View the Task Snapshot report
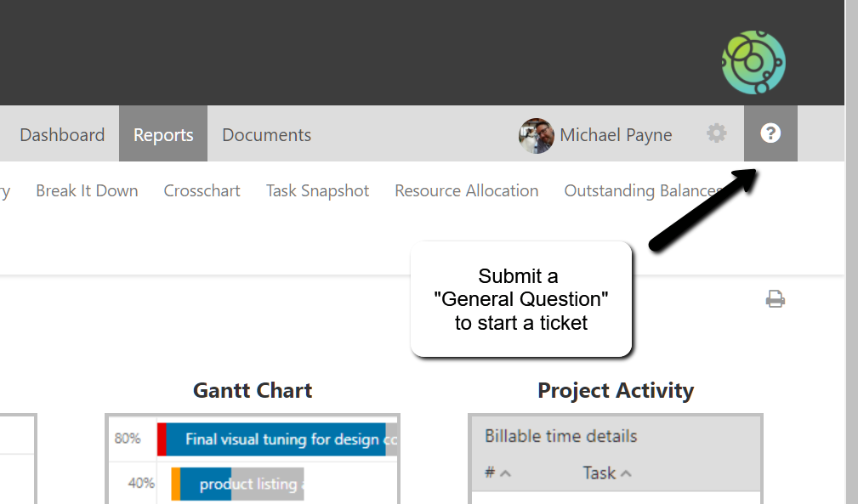The height and width of the screenshot is (504, 858). coord(317,191)
